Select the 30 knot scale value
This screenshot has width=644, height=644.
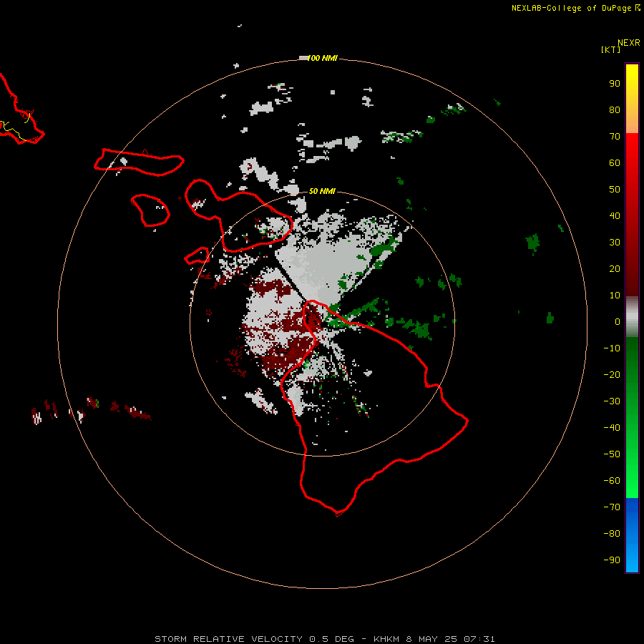[615, 243]
